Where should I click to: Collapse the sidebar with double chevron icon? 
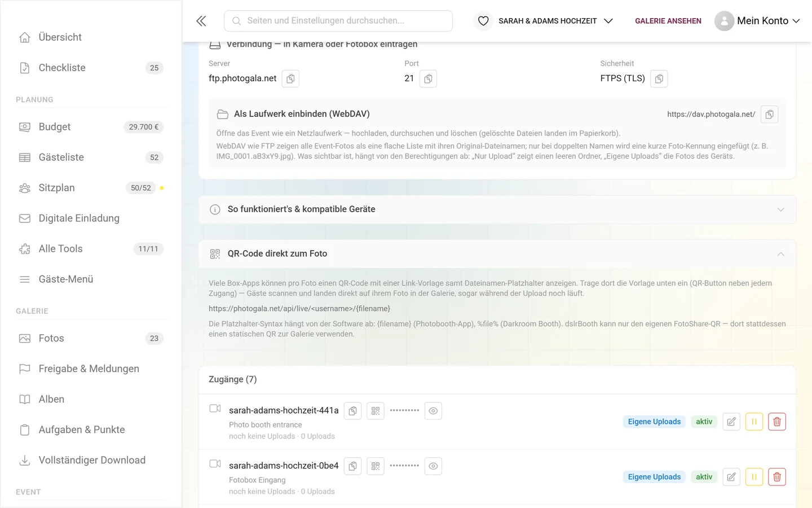[x=201, y=21]
